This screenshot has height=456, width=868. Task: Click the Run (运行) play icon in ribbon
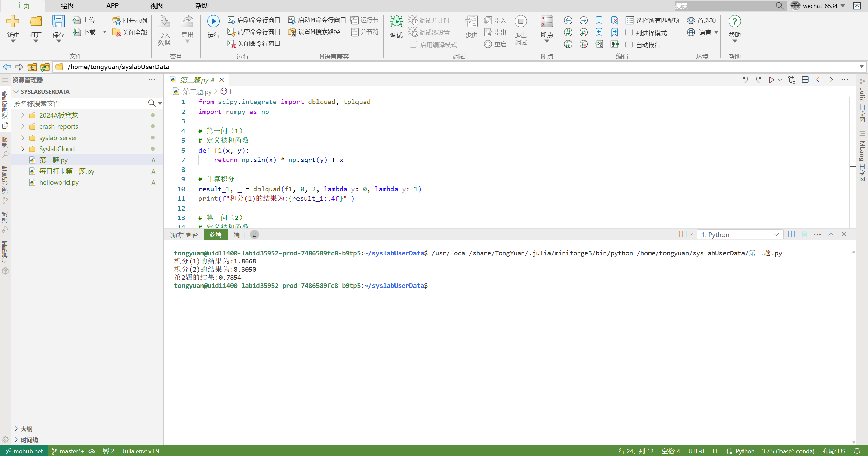coord(213,21)
